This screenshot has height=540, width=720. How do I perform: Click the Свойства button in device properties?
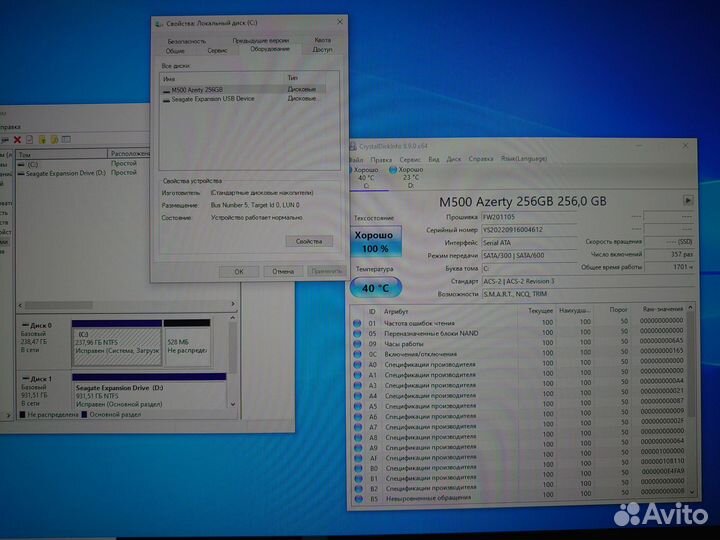click(309, 242)
